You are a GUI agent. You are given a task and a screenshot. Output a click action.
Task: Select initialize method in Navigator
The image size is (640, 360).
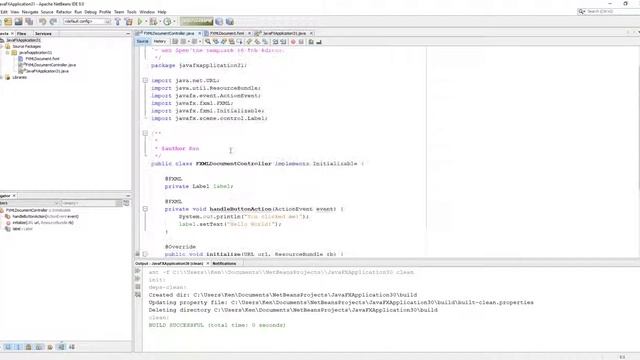pyautogui.click(x=43, y=222)
